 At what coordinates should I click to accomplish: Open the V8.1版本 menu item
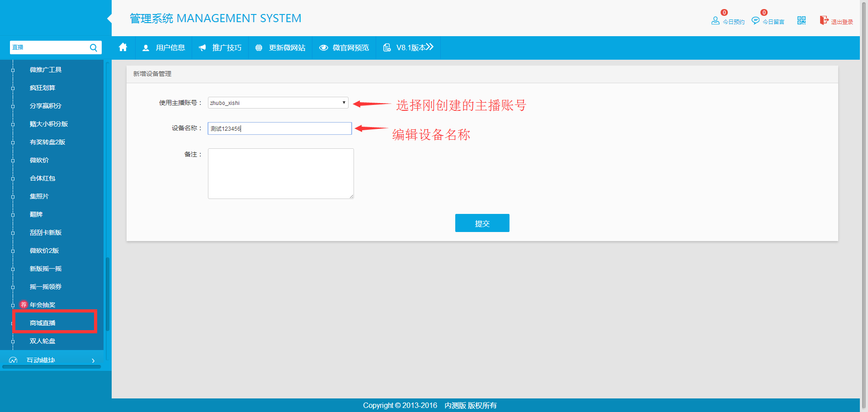coord(408,47)
